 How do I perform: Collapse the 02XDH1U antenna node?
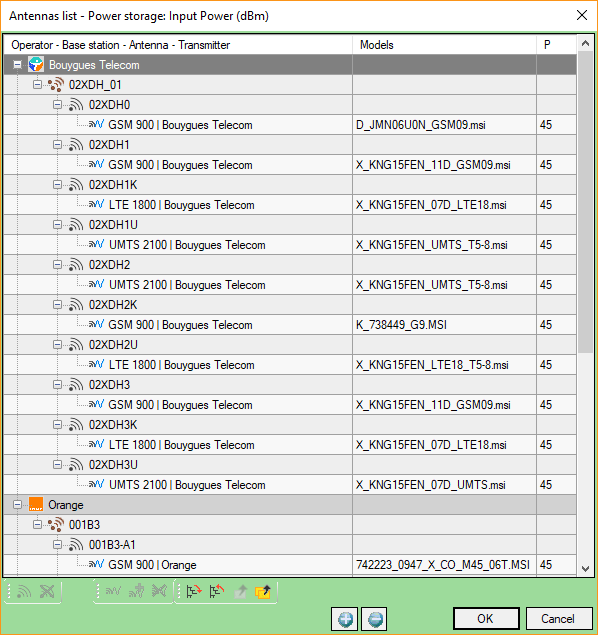57,225
